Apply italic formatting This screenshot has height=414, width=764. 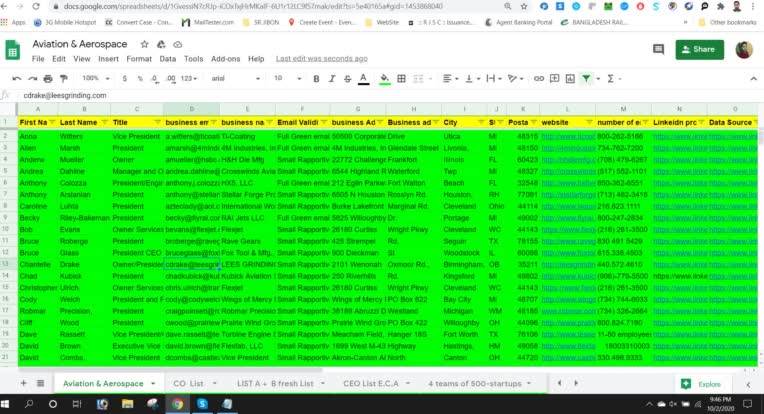(x=332, y=78)
